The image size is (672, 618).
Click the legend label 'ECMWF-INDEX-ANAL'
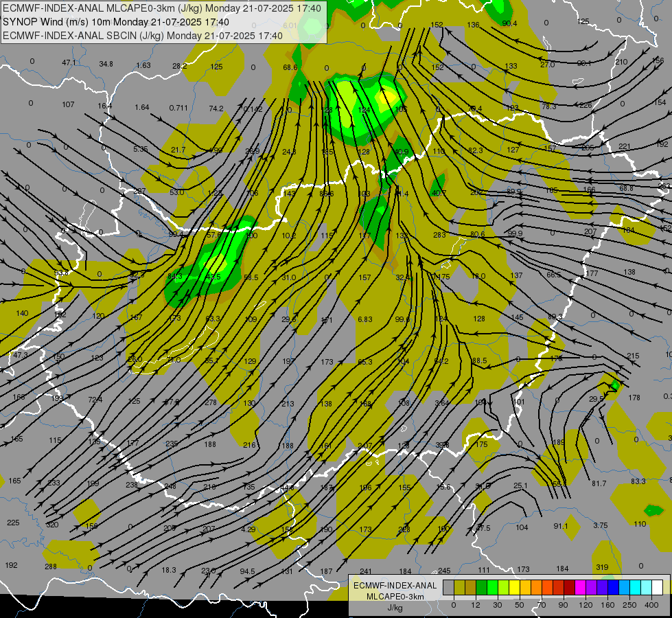coord(395,586)
